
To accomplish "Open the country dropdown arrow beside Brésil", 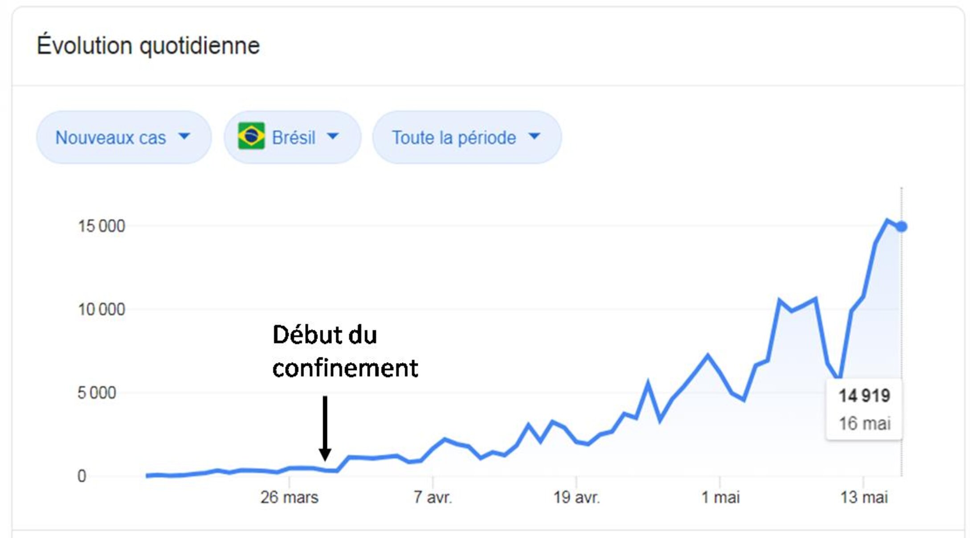I will [x=333, y=136].
